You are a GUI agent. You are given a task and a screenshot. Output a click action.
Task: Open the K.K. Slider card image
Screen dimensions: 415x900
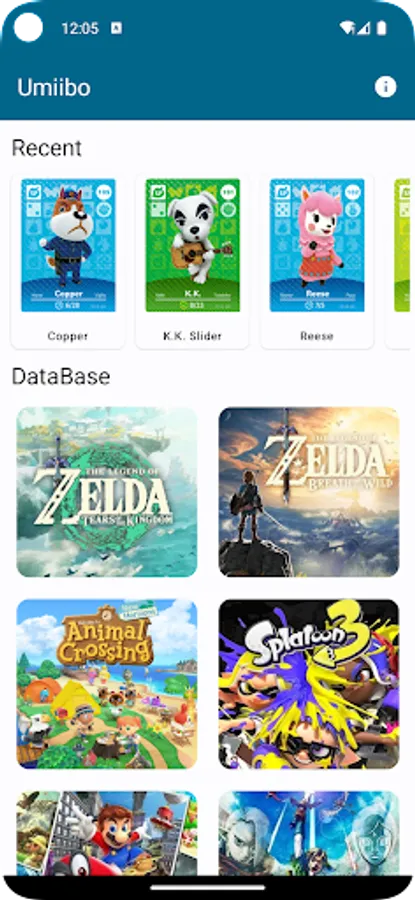tap(193, 246)
